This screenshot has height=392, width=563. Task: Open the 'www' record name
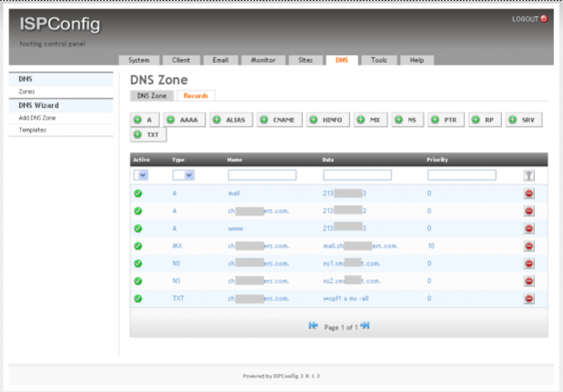[x=235, y=228]
